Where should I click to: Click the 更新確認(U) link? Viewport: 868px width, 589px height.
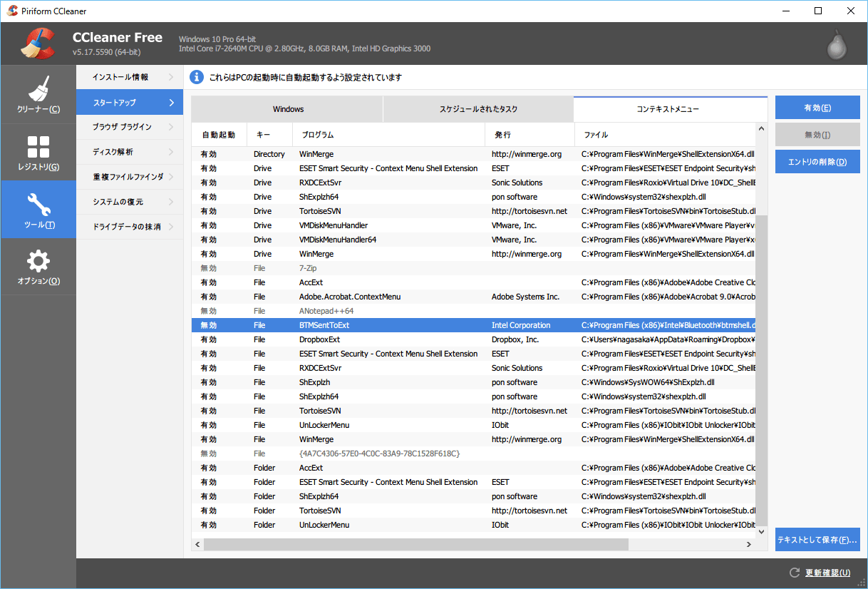(x=827, y=573)
